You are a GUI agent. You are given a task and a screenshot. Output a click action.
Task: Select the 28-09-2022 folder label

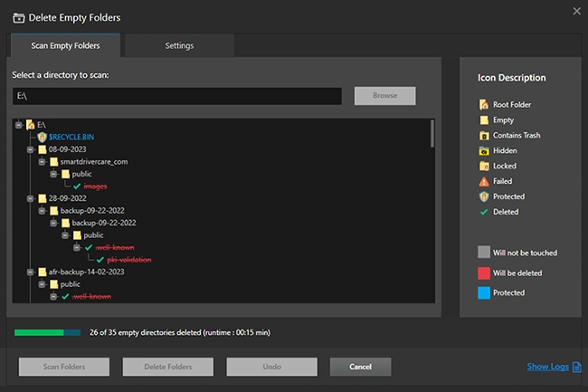[x=67, y=198]
